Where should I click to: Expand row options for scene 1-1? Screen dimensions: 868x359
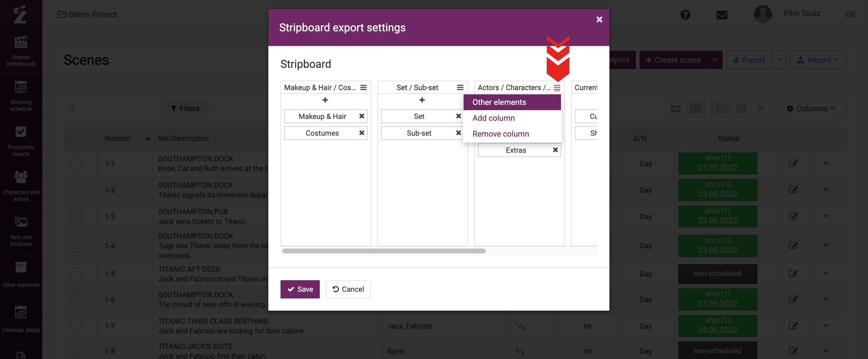(x=826, y=163)
